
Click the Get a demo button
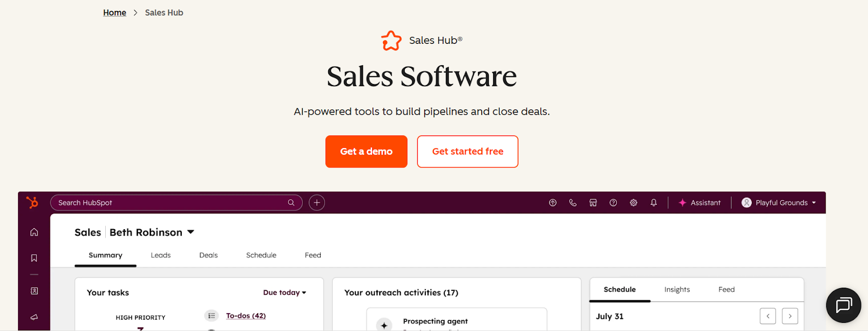366,151
